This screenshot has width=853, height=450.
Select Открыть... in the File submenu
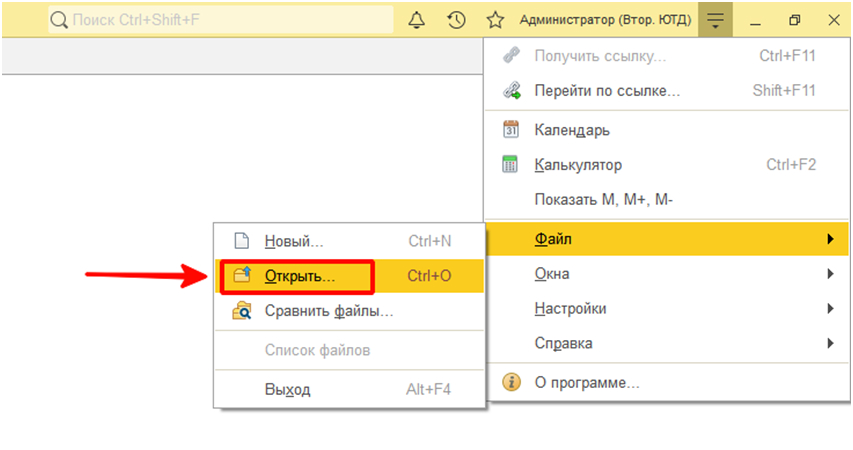tap(300, 275)
